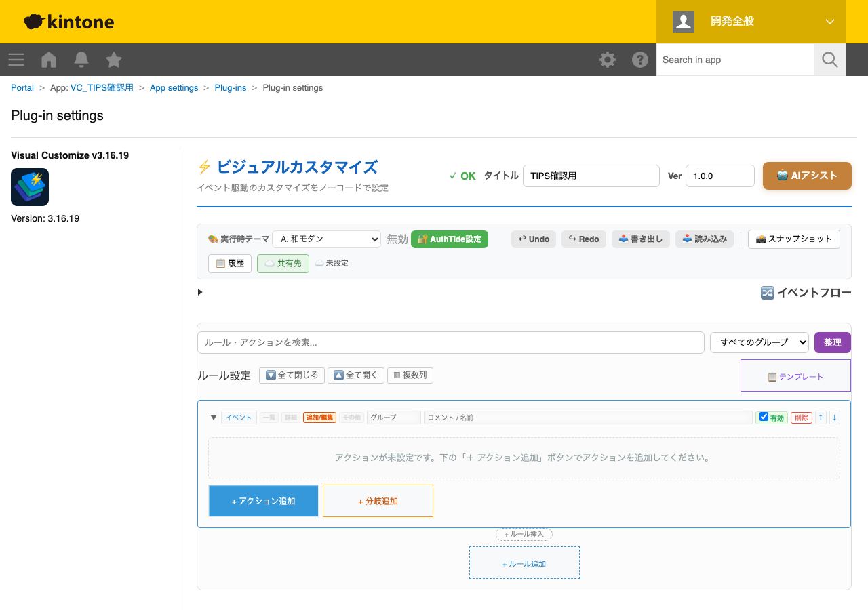The height and width of the screenshot is (610, 868).
Task: Click the AIアシスト button
Action: [807, 176]
